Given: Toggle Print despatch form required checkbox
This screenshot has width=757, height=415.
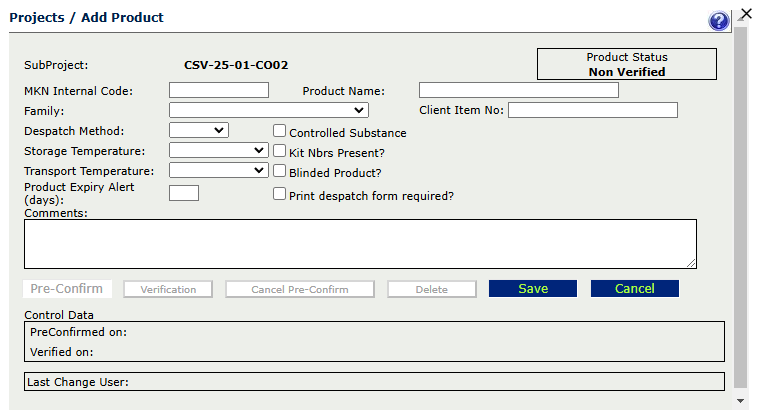Looking at the screenshot, I should 279,194.
